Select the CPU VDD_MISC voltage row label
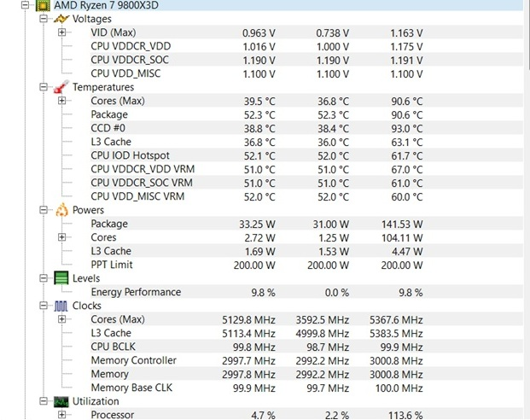Viewport: 530px width, 420px height. pos(125,73)
